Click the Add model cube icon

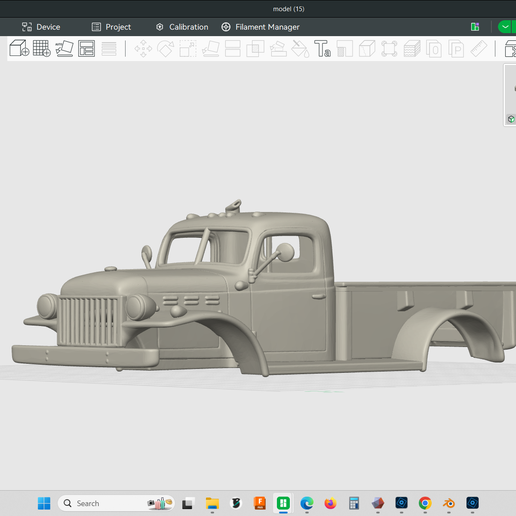pos(19,49)
